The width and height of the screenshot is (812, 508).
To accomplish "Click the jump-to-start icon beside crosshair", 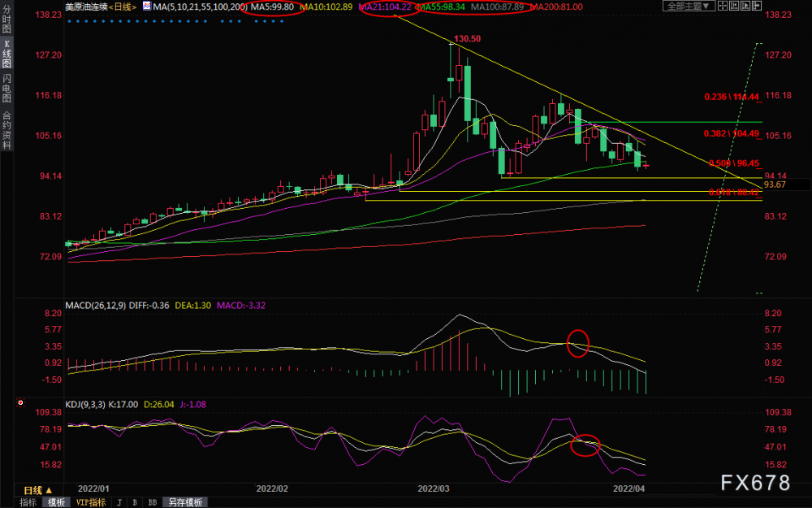I will (734, 7).
